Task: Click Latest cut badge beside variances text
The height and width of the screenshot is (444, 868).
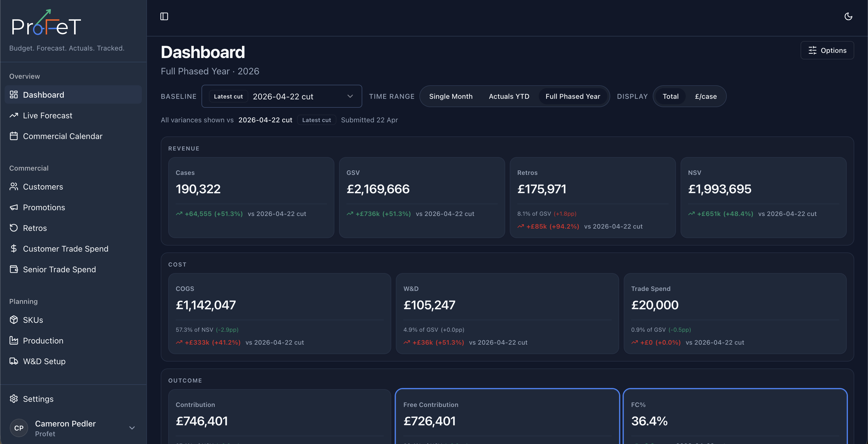Action: point(316,120)
